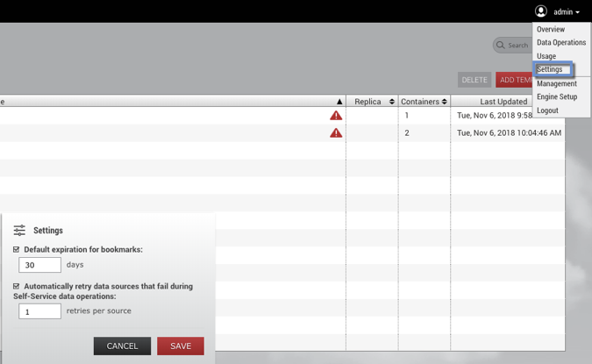Open Data Operations menu item

(x=561, y=42)
